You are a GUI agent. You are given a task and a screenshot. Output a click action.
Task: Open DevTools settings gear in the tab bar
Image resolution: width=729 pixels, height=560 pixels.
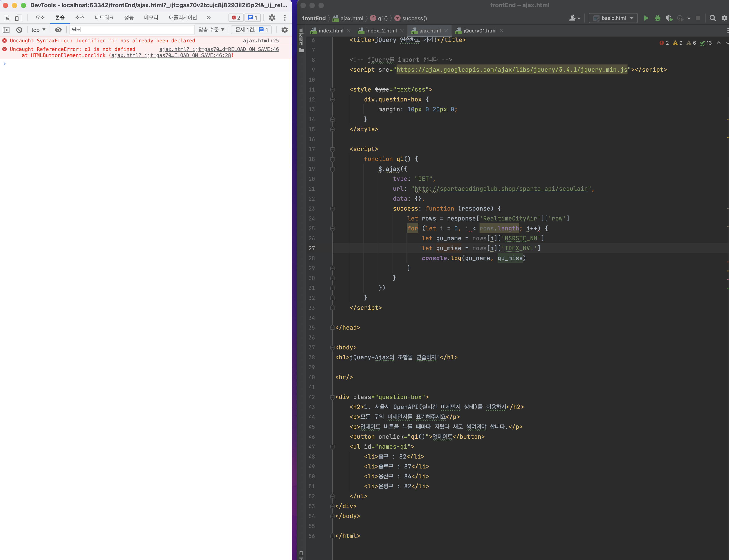point(272,18)
